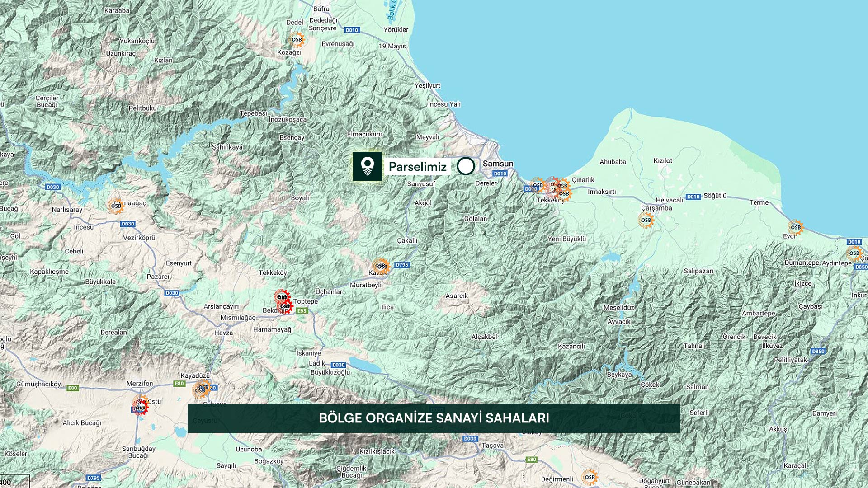Click the Gölalan label

[x=476, y=218]
